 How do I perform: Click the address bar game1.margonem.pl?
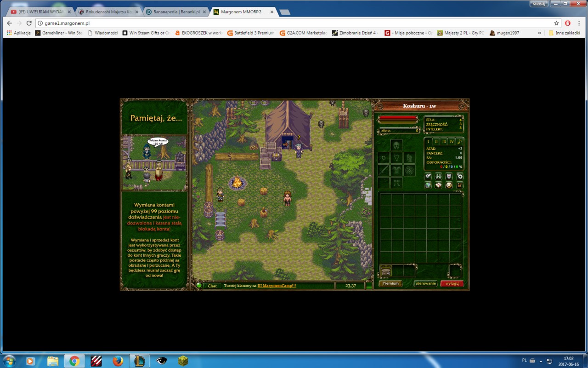coord(294,23)
